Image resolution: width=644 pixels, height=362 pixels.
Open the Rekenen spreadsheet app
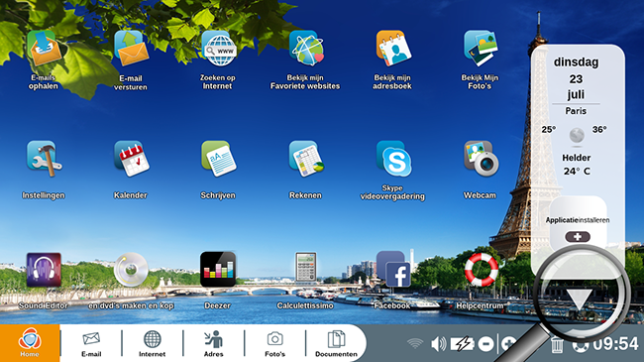point(306,159)
